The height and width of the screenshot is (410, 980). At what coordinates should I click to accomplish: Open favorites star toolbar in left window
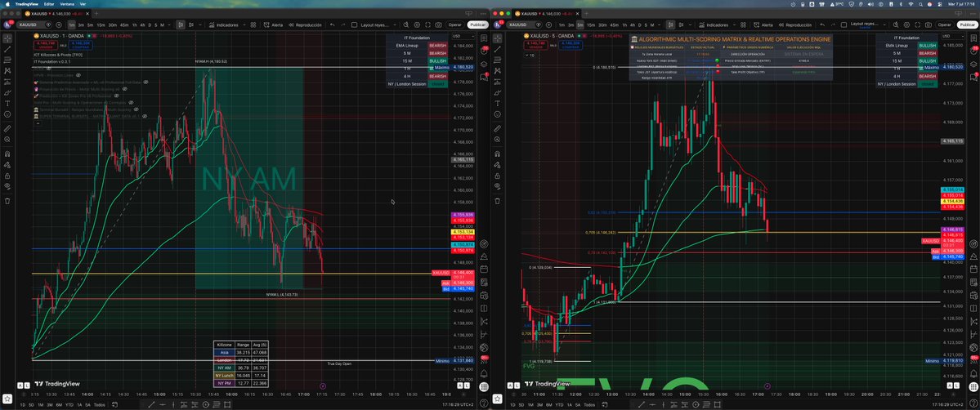(7, 398)
